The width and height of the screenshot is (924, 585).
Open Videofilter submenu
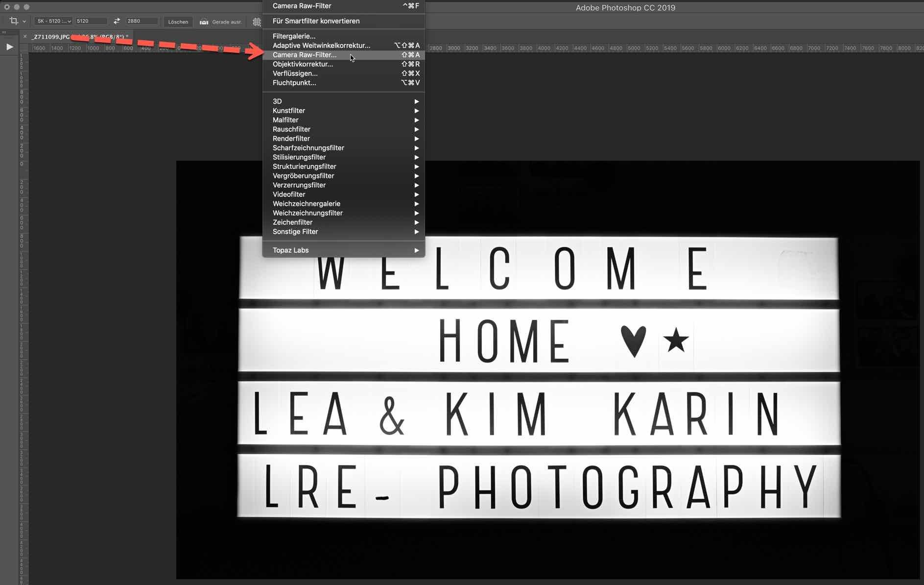click(344, 195)
